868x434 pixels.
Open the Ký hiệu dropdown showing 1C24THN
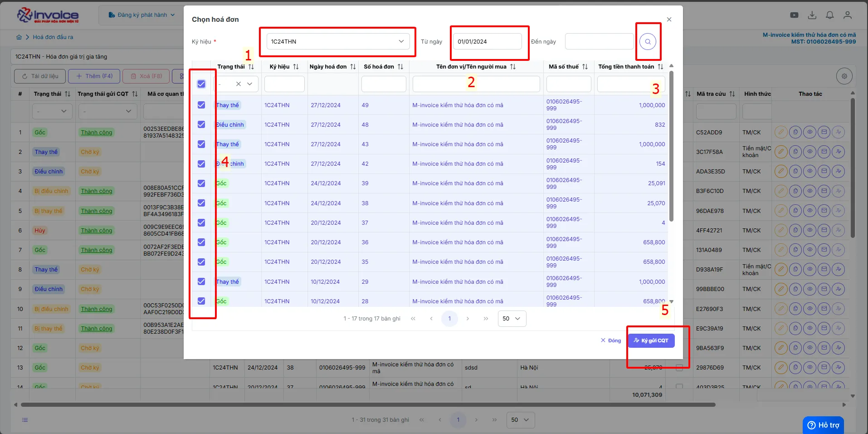tap(338, 41)
